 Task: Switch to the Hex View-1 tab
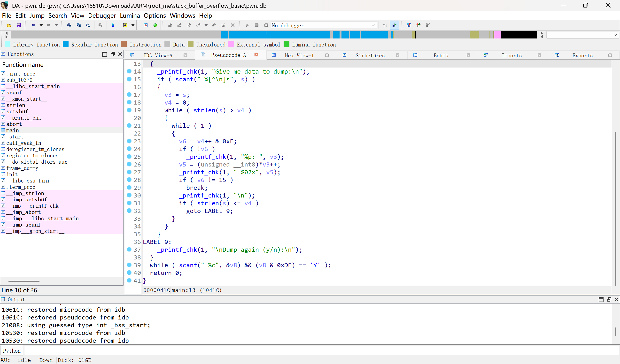click(x=299, y=55)
